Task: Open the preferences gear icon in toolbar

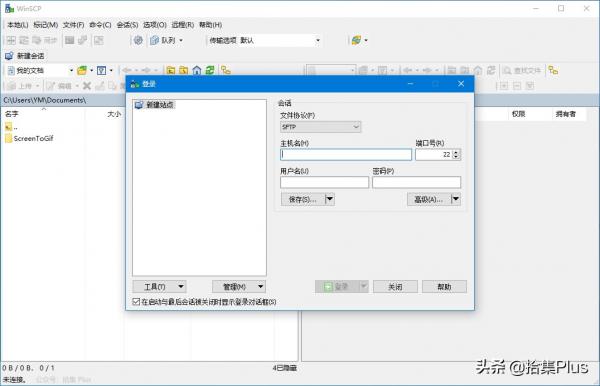Action: click(x=138, y=40)
